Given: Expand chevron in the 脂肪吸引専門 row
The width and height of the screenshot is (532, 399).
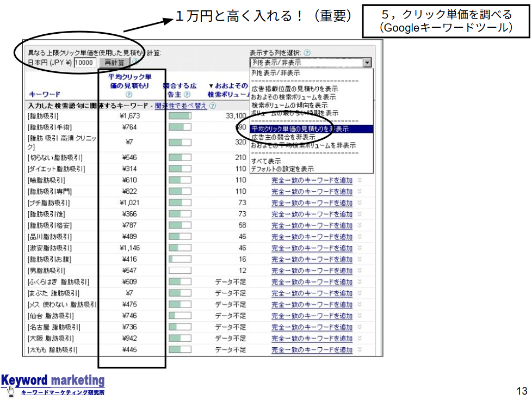Looking at the screenshot, I should pos(360,192).
